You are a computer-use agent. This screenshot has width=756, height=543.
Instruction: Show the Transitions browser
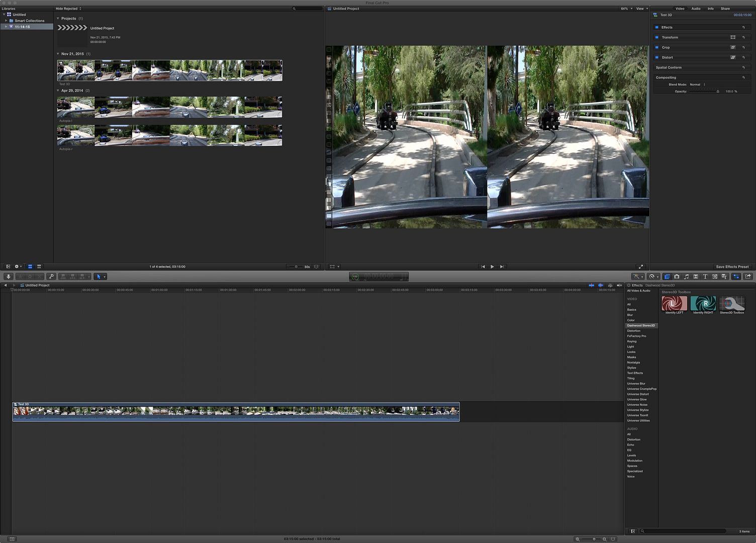[x=696, y=277]
